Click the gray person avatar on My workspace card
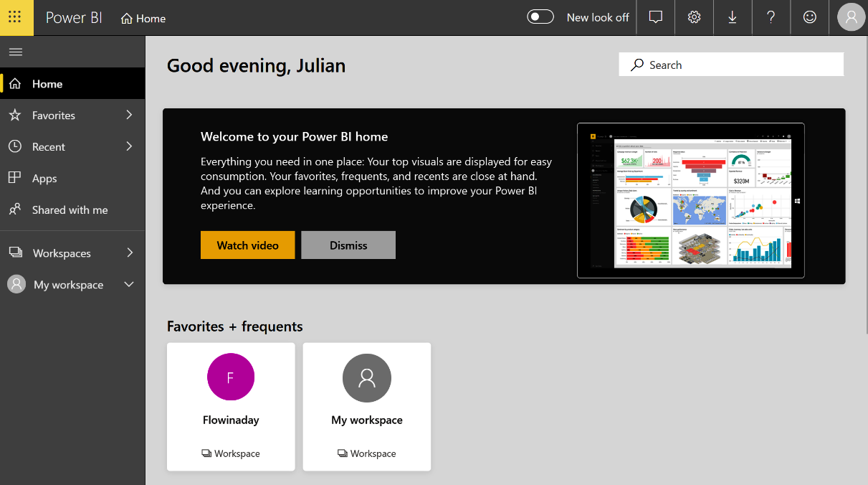This screenshot has width=868, height=485. (x=367, y=377)
